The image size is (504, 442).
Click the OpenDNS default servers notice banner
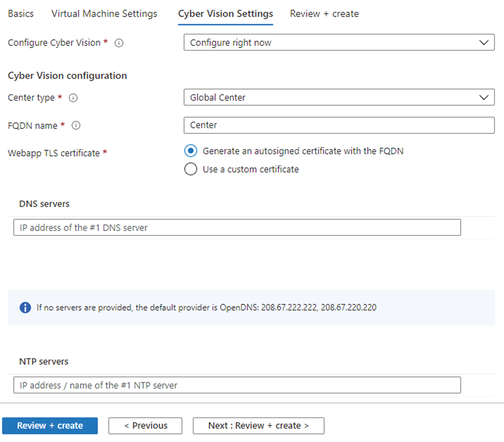click(x=252, y=307)
